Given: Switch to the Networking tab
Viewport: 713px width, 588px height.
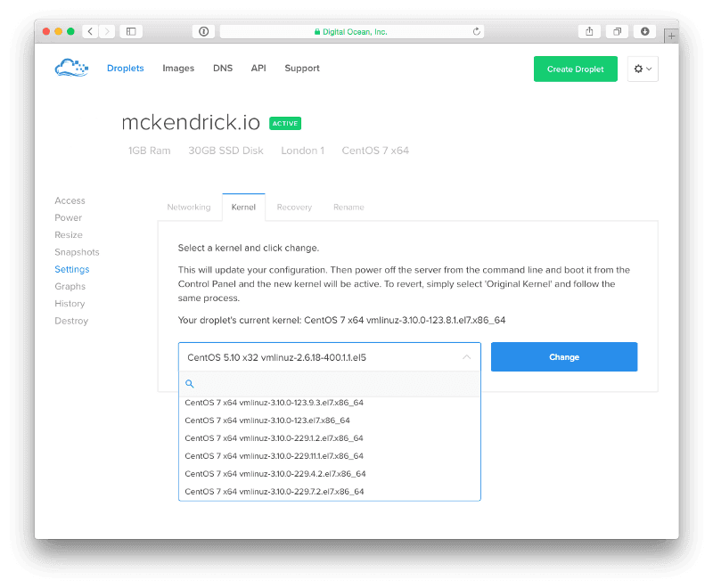Looking at the screenshot, I should (189, 207).
